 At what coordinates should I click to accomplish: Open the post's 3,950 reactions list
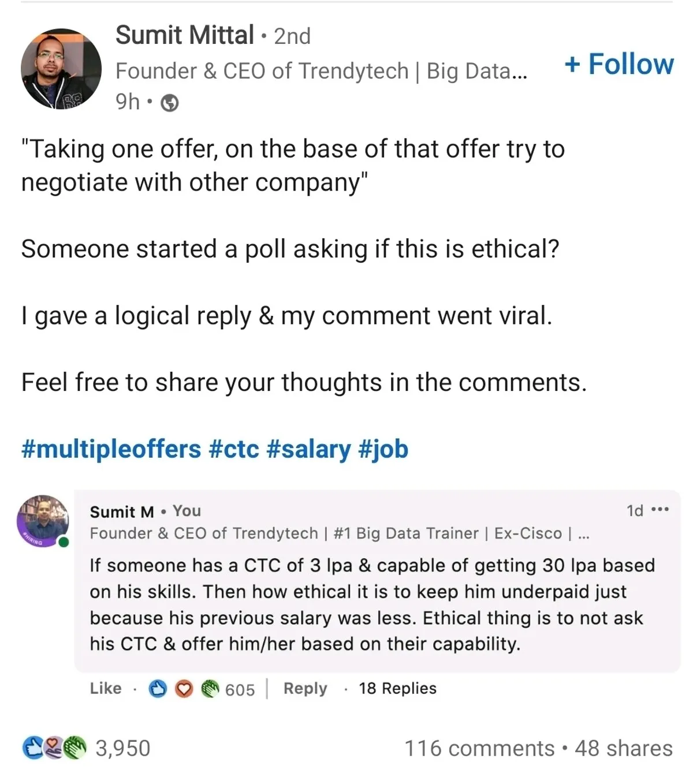click(122, 748)
